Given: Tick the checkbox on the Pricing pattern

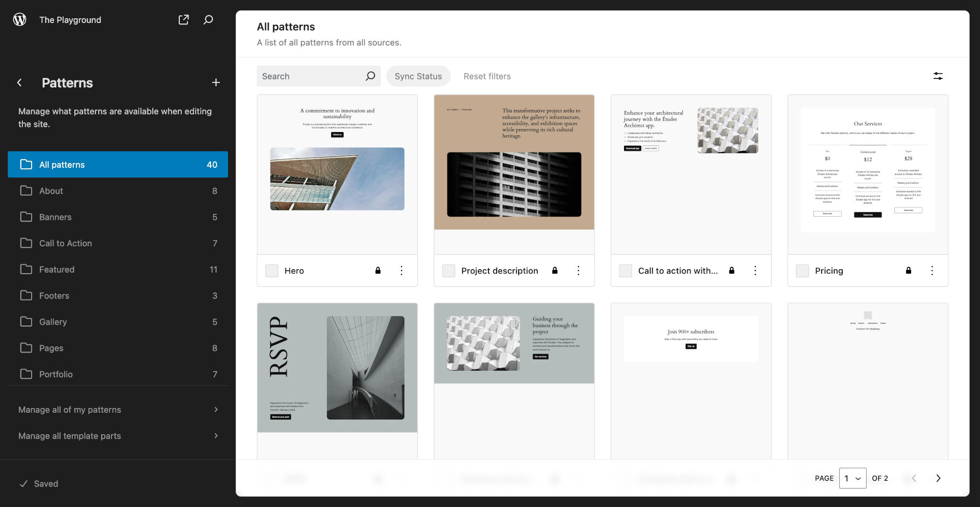Looking at the screenshot, I should pyautogui.click(x=802, y=270).
